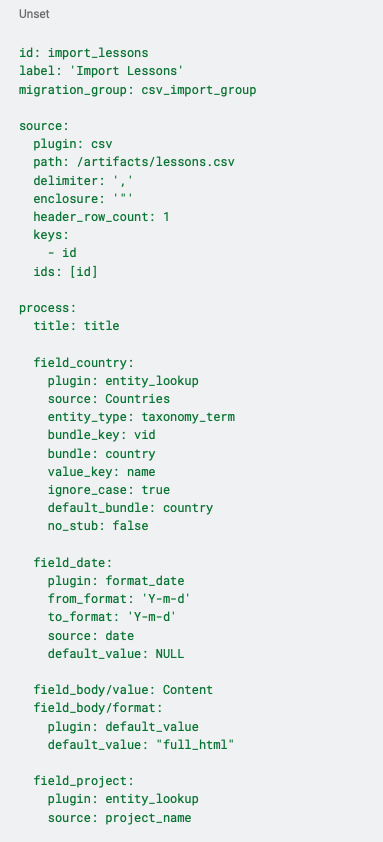383x842 pixels.
Task: Click the ignore_case: true line
Action: click(x=109, y=490)
